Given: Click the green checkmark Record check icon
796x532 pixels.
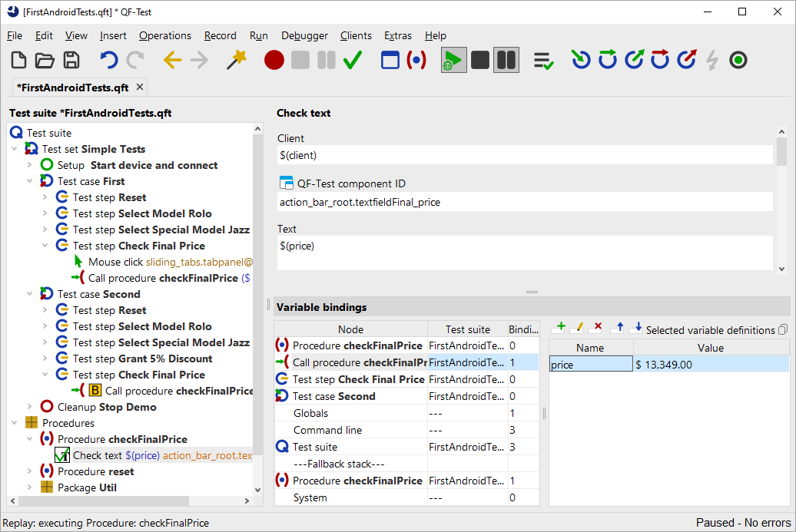Looking at the screenshot, I should pyautogui.click(x=353, y=60).
